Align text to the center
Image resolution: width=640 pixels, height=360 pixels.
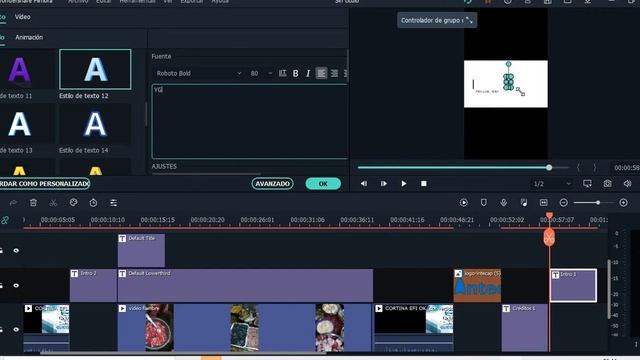pos(334,73)
